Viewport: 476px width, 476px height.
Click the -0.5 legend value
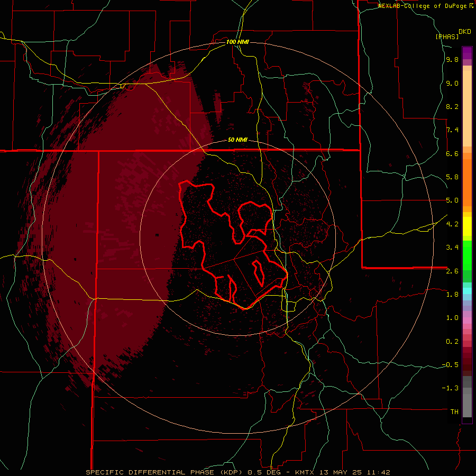pos(450,365)
